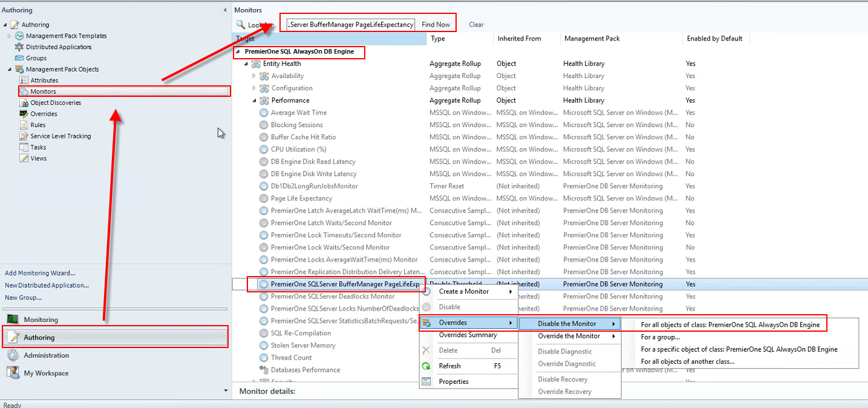Choose For a specific object of class option
868x408 pixels.
[x=739, y=349]
